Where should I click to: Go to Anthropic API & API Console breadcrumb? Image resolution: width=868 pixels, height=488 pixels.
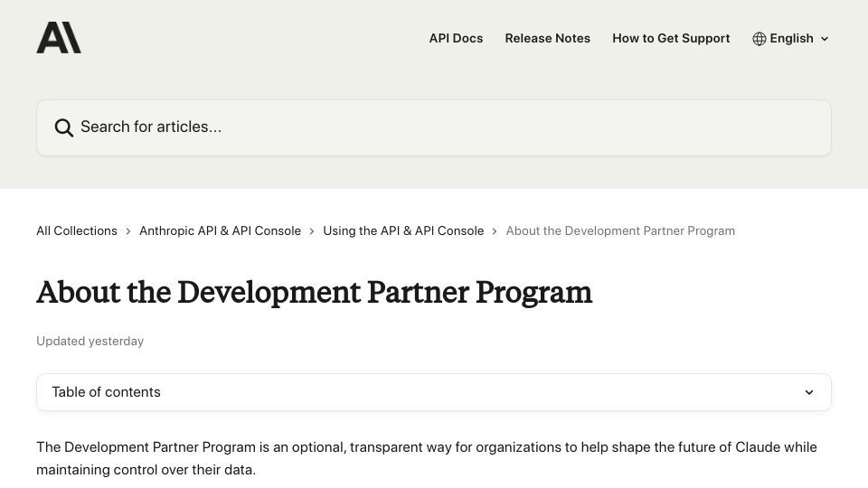click(x=220, y=230)
